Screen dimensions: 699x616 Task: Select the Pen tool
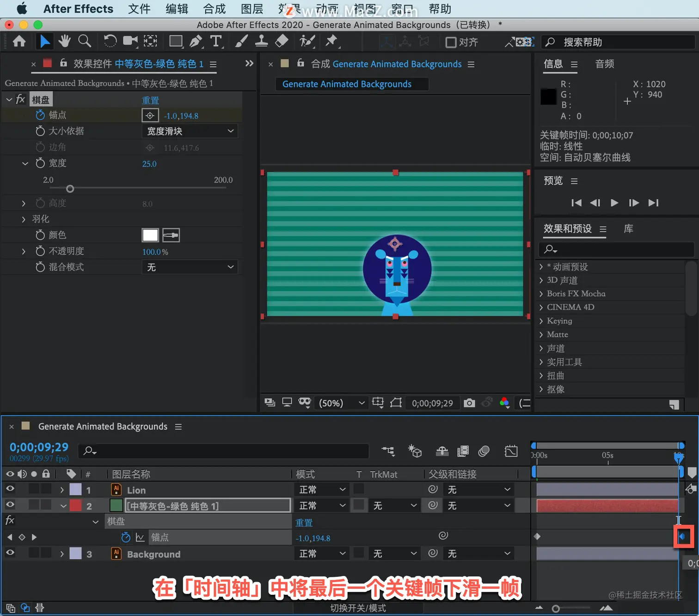pyautogui.click(x=196, y=42)
